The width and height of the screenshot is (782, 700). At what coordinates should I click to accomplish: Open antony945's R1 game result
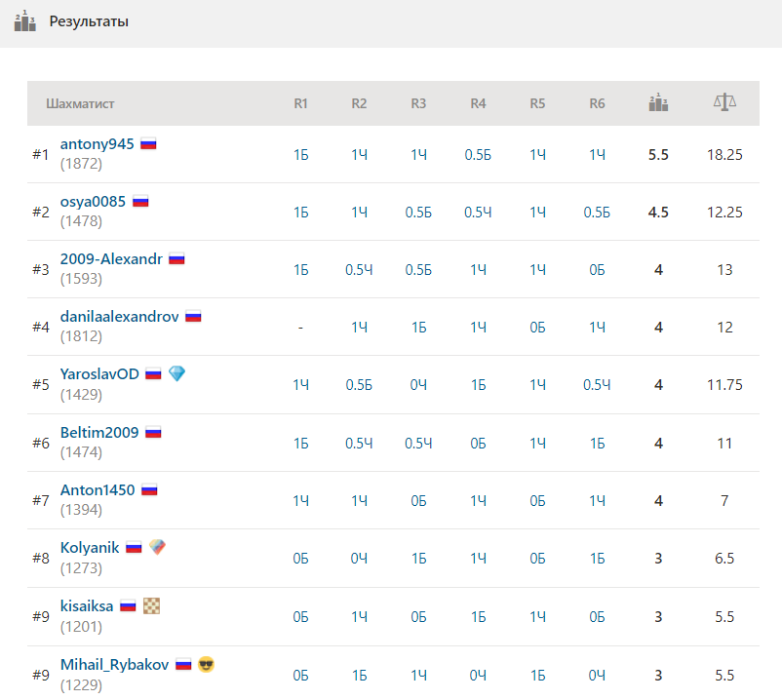[300, 155]
